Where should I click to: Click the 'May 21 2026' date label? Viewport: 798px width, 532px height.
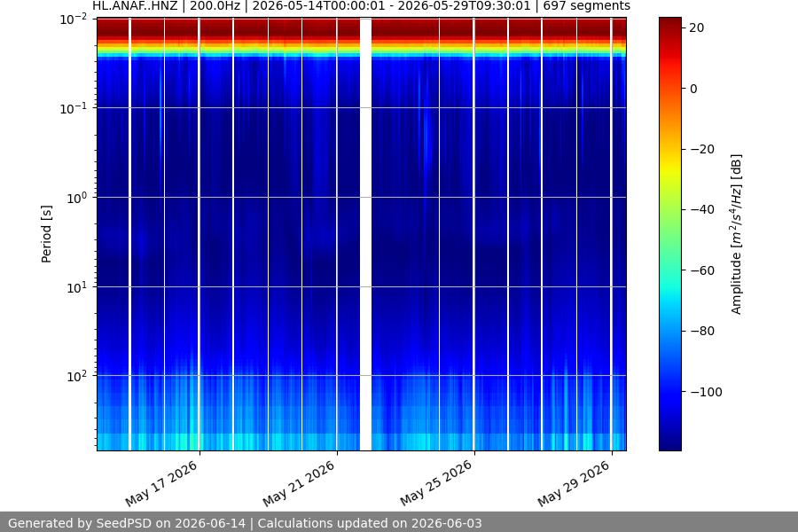click(x=299, y=483)
